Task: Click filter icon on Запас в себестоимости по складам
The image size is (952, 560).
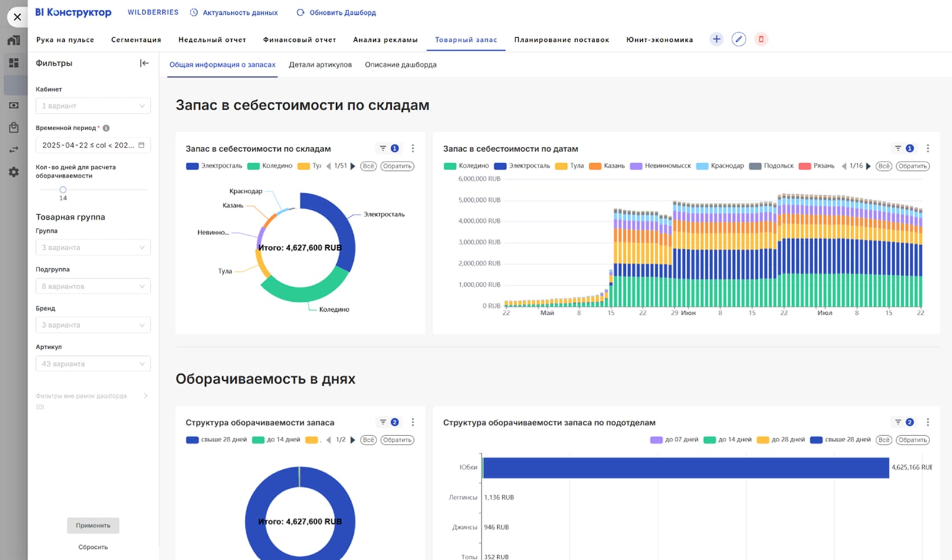Action: 383,149
